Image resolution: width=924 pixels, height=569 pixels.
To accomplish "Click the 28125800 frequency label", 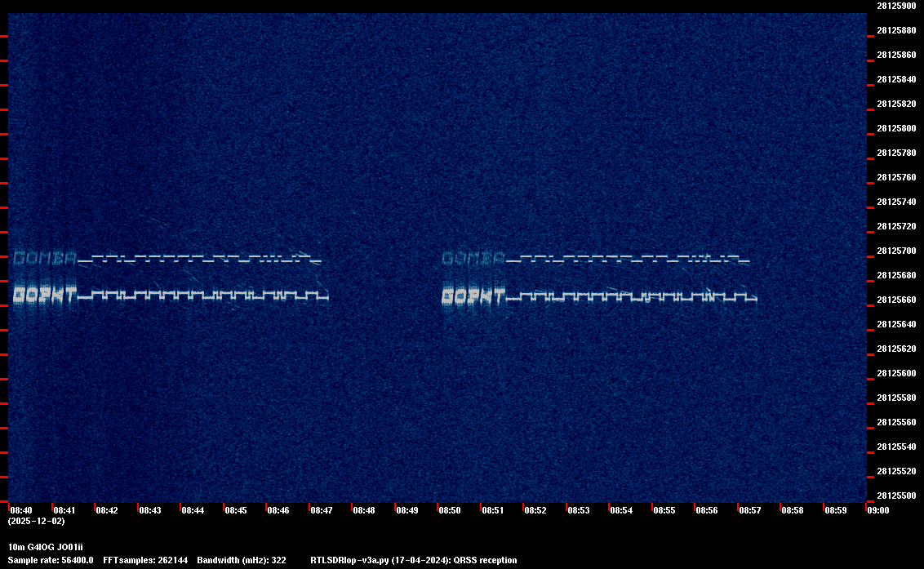I will pos(896,128).
